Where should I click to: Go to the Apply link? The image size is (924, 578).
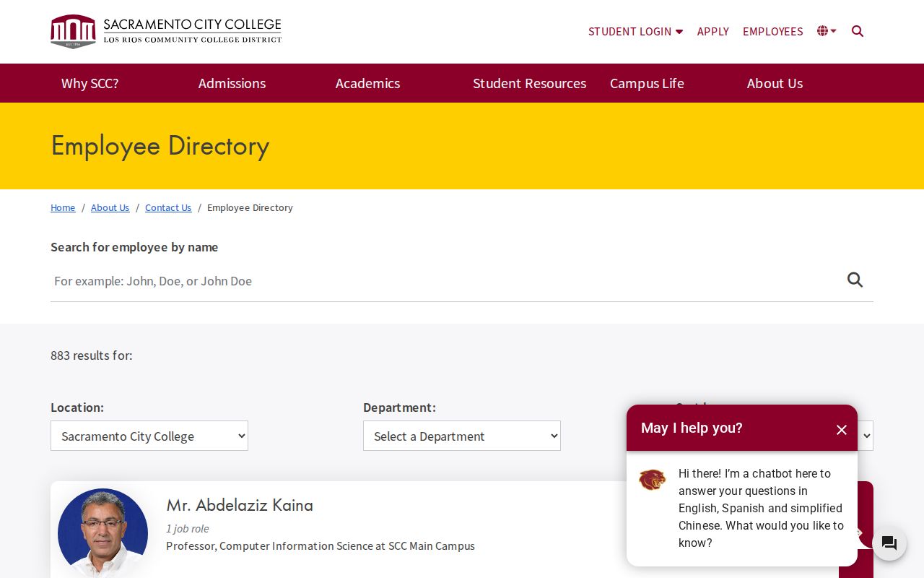(x=713, y=31)
